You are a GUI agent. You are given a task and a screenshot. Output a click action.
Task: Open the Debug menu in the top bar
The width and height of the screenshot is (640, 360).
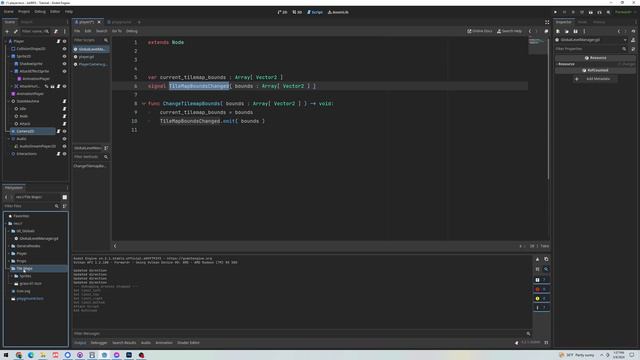(40, 12)
